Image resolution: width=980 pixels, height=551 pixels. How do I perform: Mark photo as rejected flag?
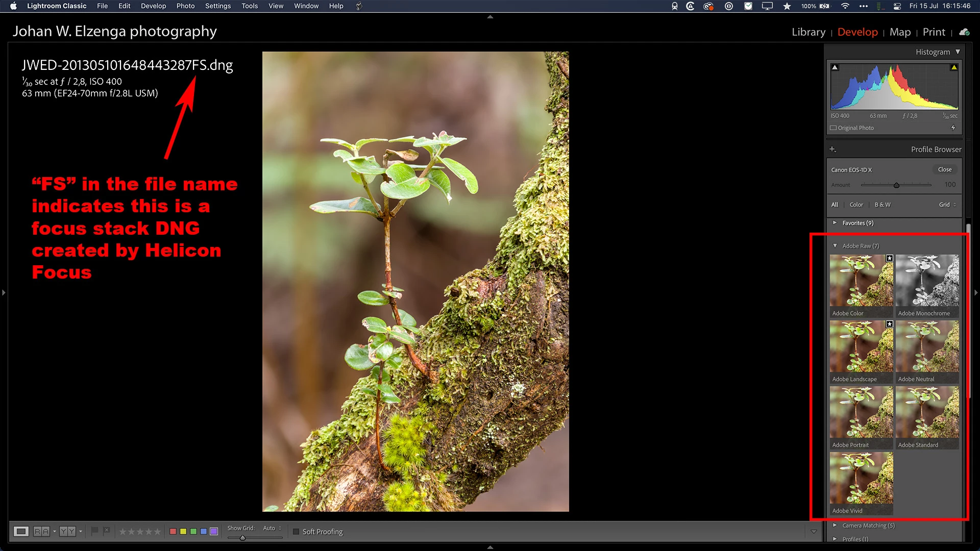[x=106, y=531]
